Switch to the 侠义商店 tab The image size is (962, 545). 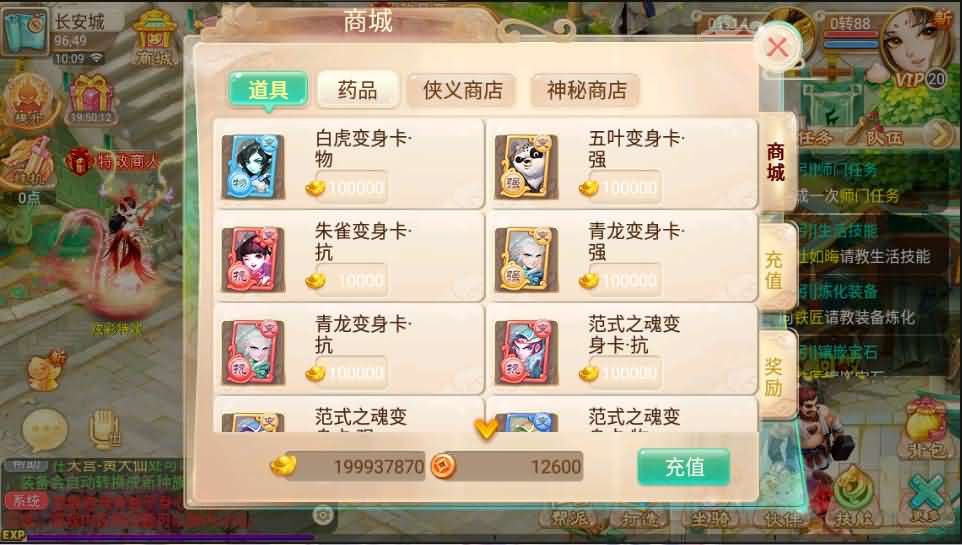[x=462, y=90]
